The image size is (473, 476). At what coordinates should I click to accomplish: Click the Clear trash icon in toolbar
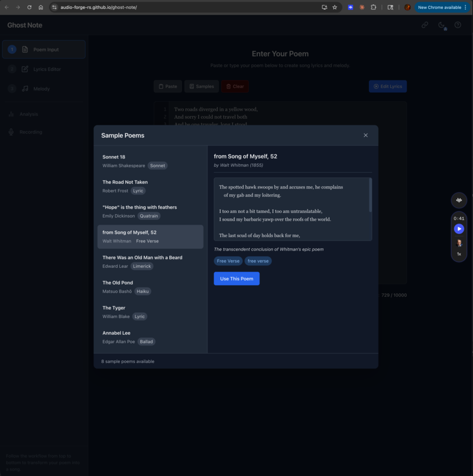coord(229,86)
